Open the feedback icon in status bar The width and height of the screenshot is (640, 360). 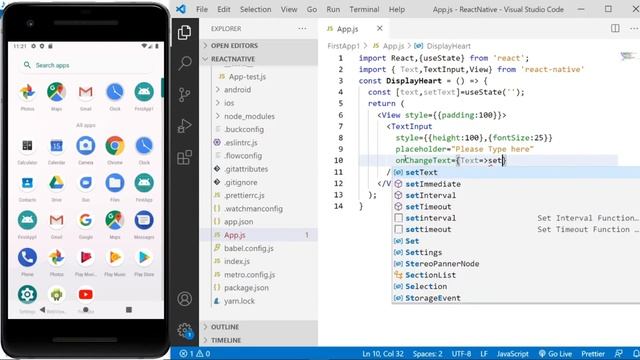pos(619,353)
